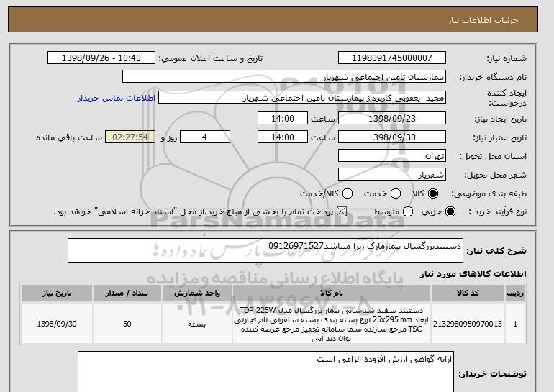Select the خدمت radio button
554x392 pixels.
(396, 193)
